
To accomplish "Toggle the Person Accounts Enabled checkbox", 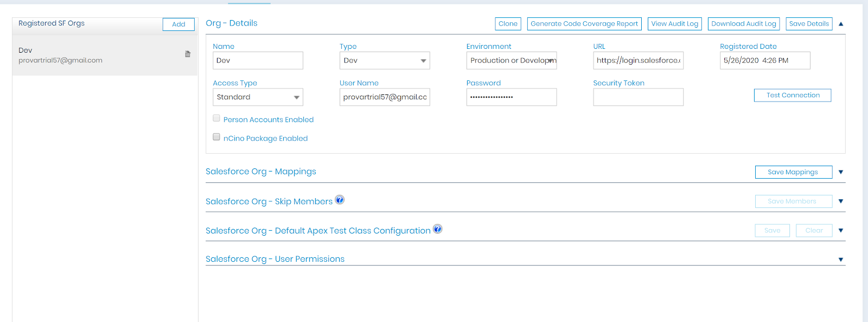I will point(216,118).
